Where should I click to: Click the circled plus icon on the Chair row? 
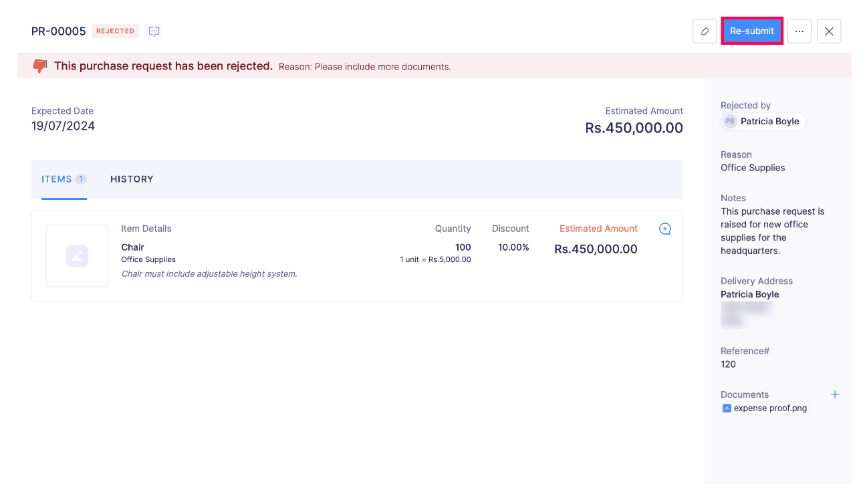tap(664, 229)
